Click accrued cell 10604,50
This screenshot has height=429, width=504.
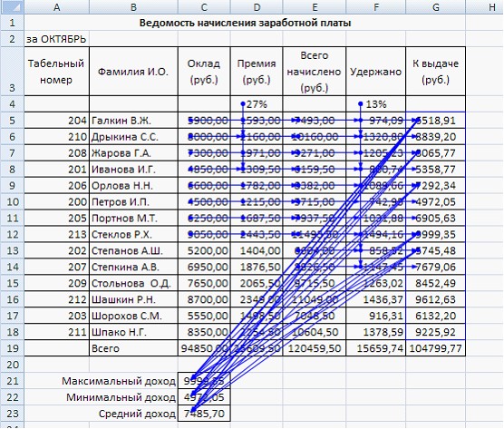coord(315,332)
